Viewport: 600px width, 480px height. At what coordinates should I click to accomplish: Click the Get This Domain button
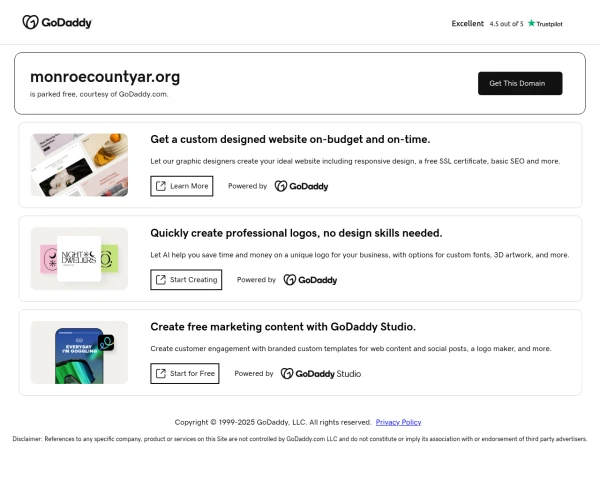[520, 83]
